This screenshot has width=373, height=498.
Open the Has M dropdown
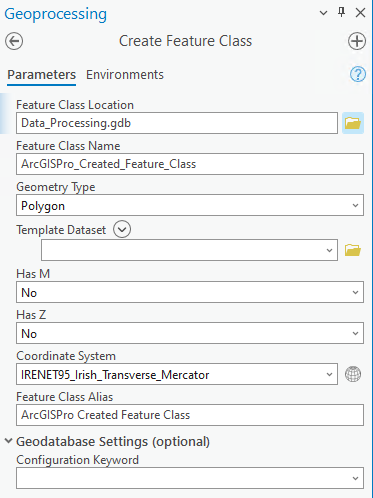point(190,292)
